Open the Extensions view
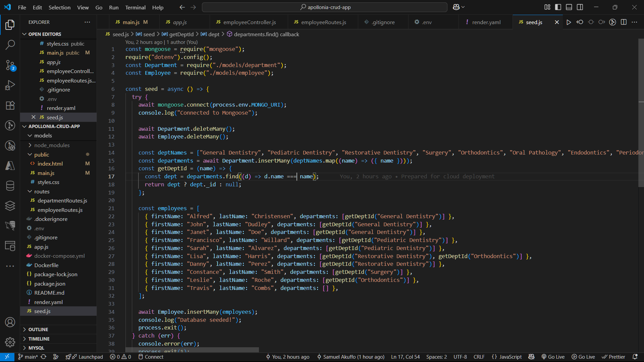 10,105
